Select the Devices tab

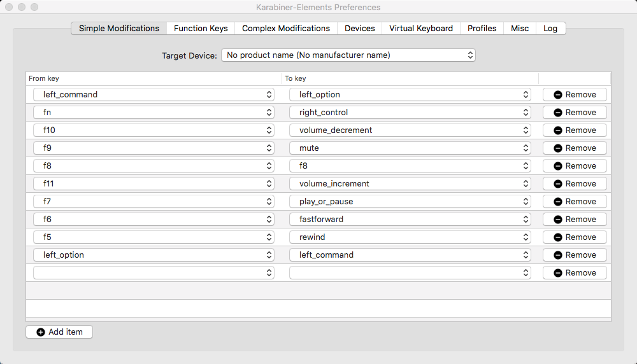tap(359, 29)
